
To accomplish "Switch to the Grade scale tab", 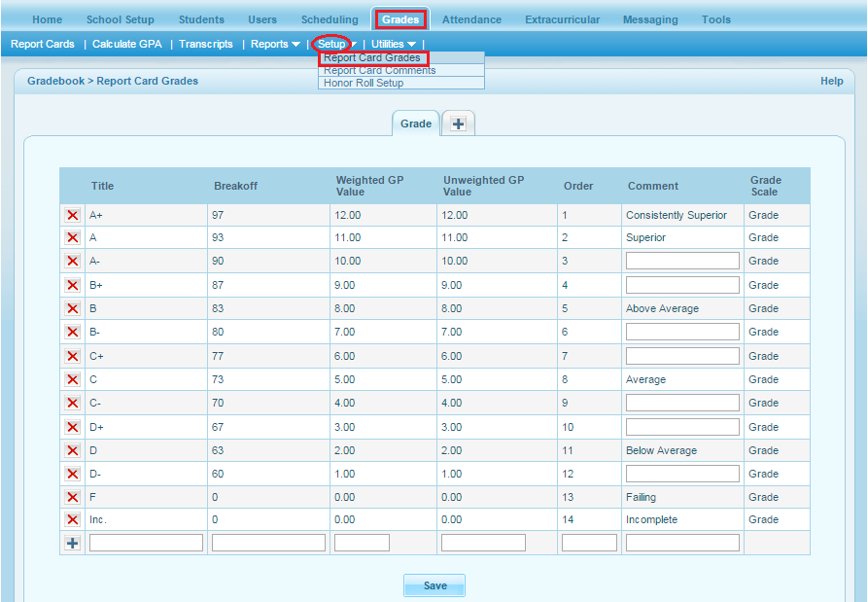I will click(415, 124).
